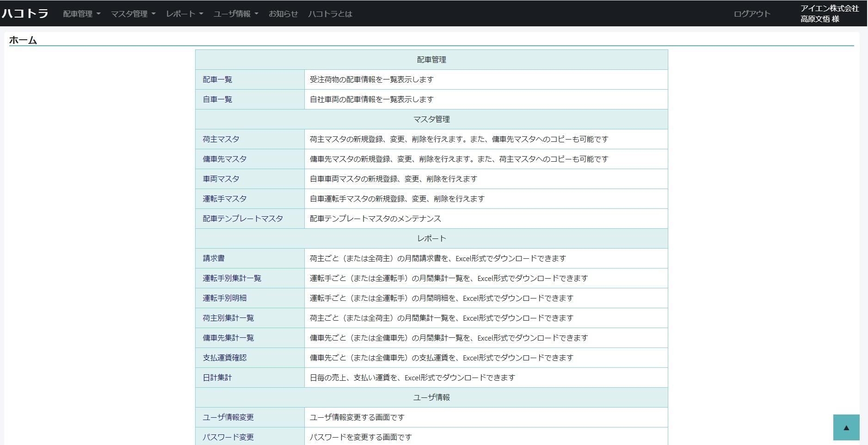868x445 pixels.
Task: Click the ログアウト link
Action: [x=751, y=14]
